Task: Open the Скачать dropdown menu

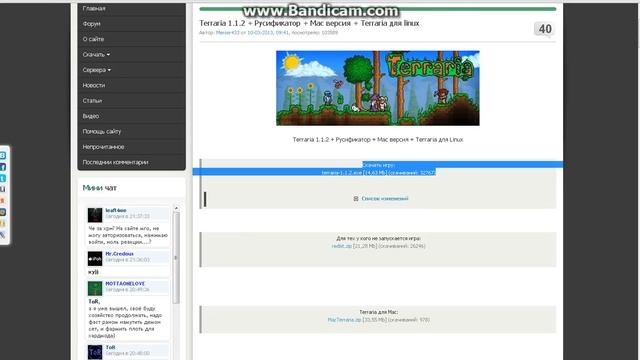Action: coord(96,55)
